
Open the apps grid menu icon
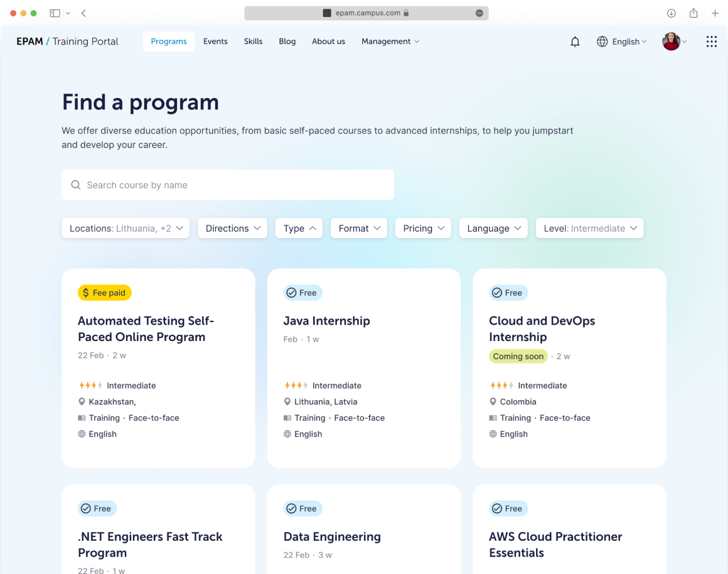711,42
